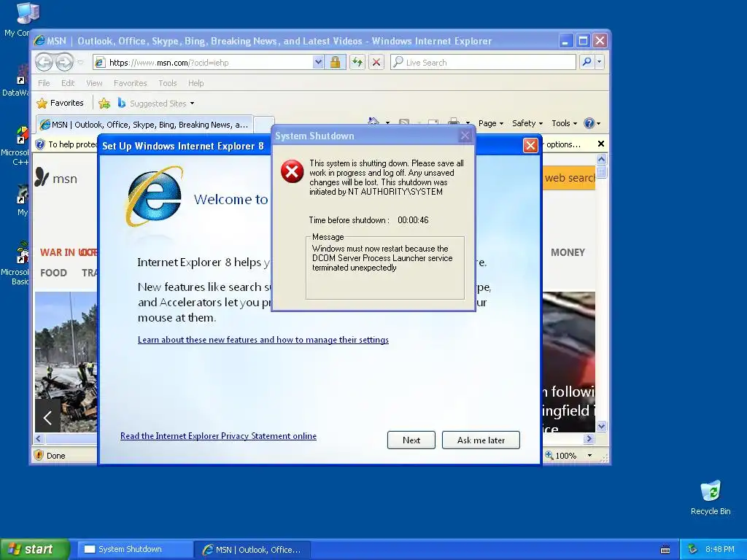Close the Set Up Internet Explorer 8 dialog
747x560 pixels.
click(530, 145)
